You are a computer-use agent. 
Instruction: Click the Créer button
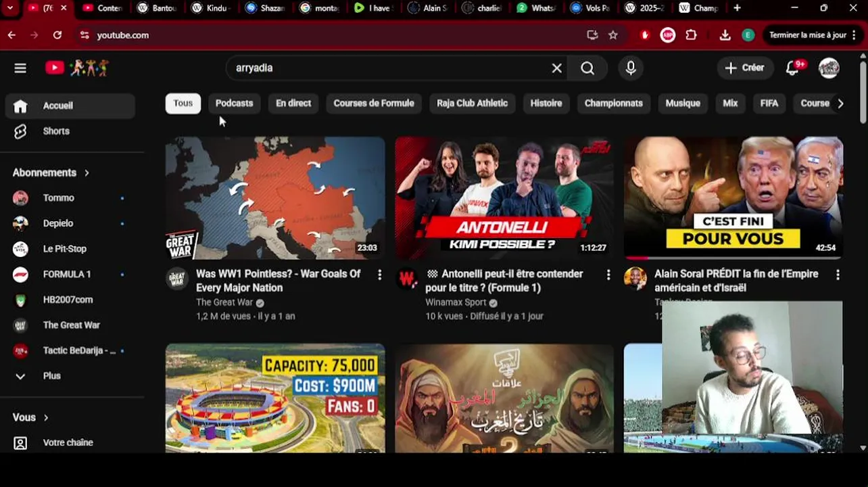pyautogui.click(x=744, y=68)
